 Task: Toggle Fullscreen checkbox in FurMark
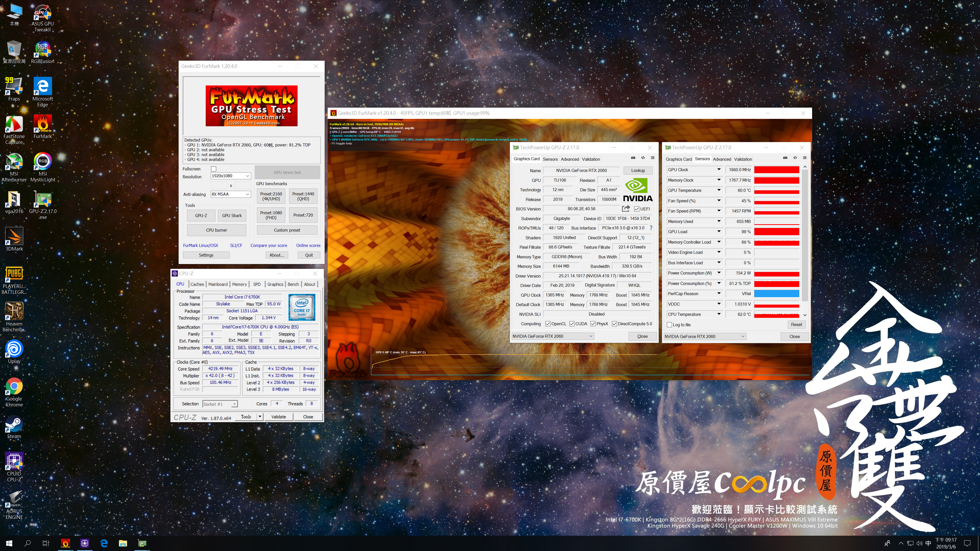coord(213,169)
